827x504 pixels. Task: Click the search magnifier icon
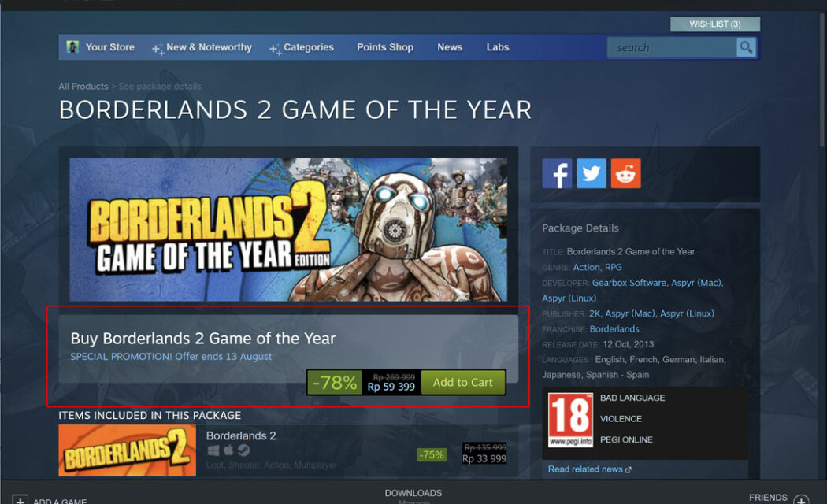pyautogui.click(x=747, y=47)
